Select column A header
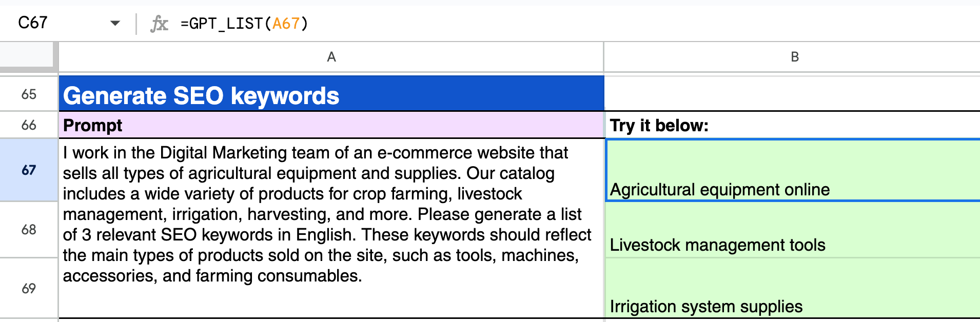The width and height of the screenshot is (980, 322). (331, 57)
